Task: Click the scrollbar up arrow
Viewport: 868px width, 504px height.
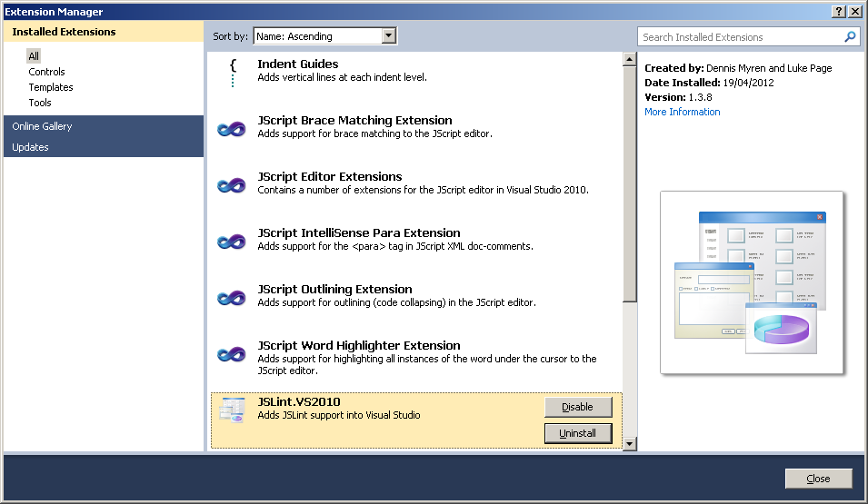Action: (629, 59)
